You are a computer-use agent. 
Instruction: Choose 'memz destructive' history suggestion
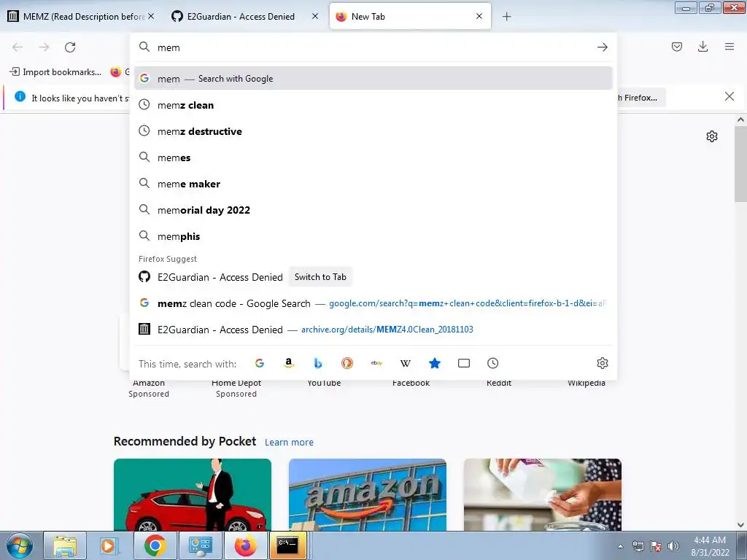click(x=373, y=131)
